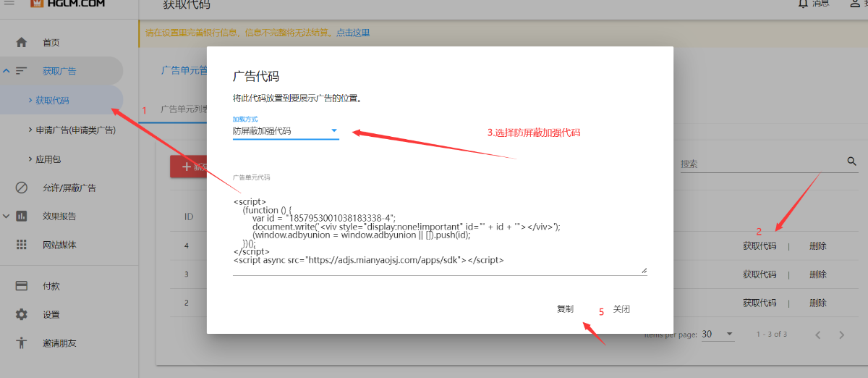Screen dimensions: 868x378
Task: Click the 关闭 button in dialog
Action: [621, 308]
